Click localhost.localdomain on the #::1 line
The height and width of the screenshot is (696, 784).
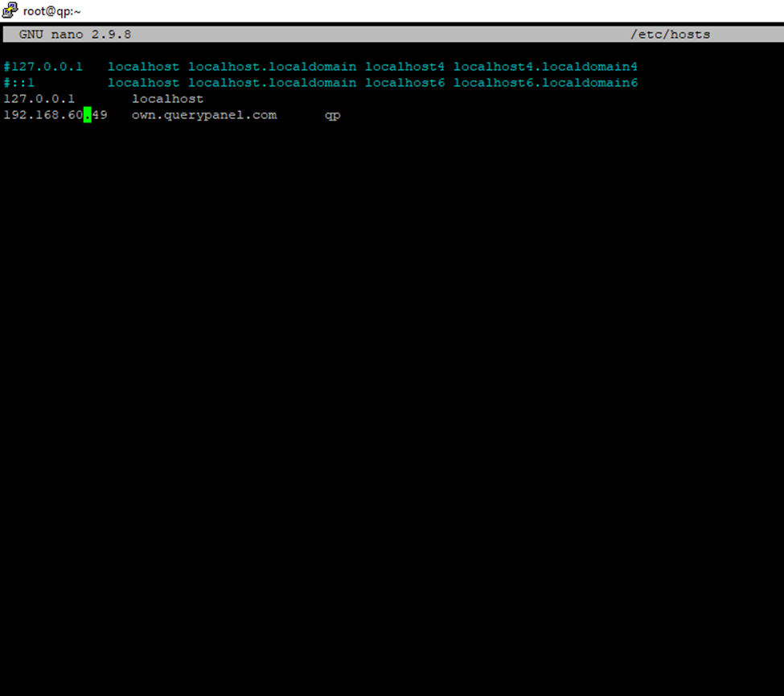click(272, 83)
